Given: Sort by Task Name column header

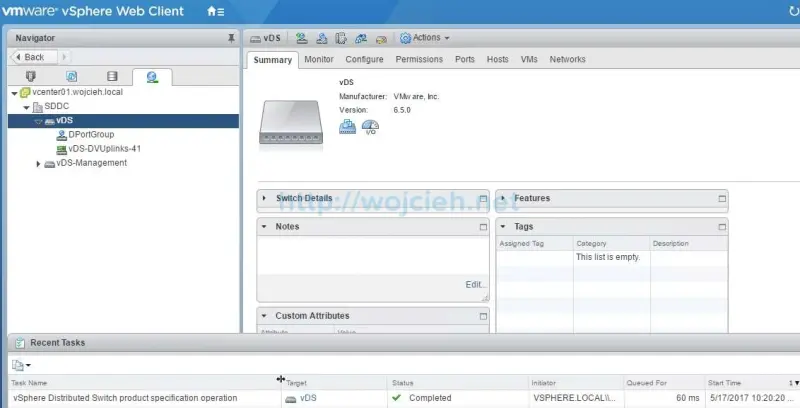Looking at the screenshot, I should pyautogui.click(x=143, y=383).
